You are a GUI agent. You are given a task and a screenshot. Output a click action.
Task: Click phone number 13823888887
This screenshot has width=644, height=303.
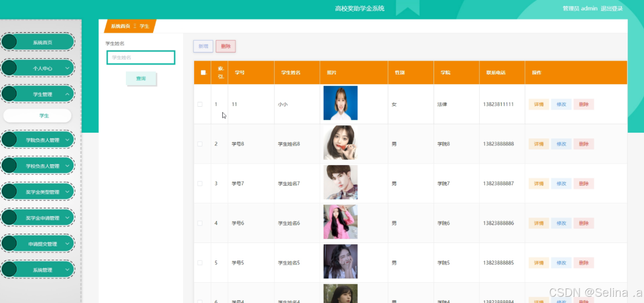click(498, 183)
